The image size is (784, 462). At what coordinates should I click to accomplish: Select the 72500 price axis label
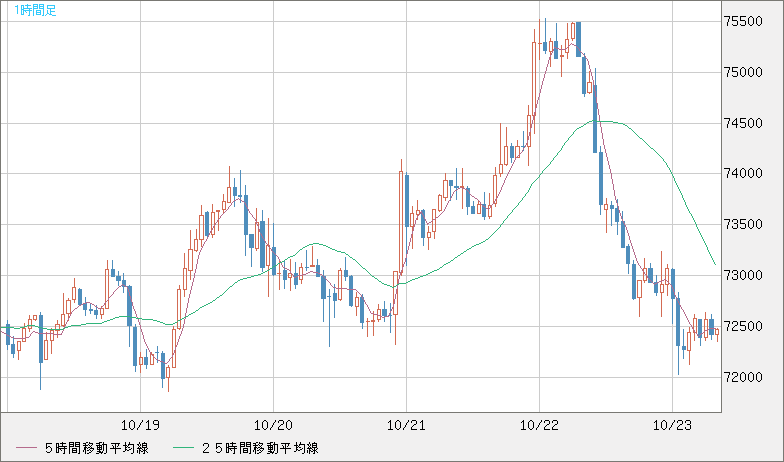click(744, 326)
